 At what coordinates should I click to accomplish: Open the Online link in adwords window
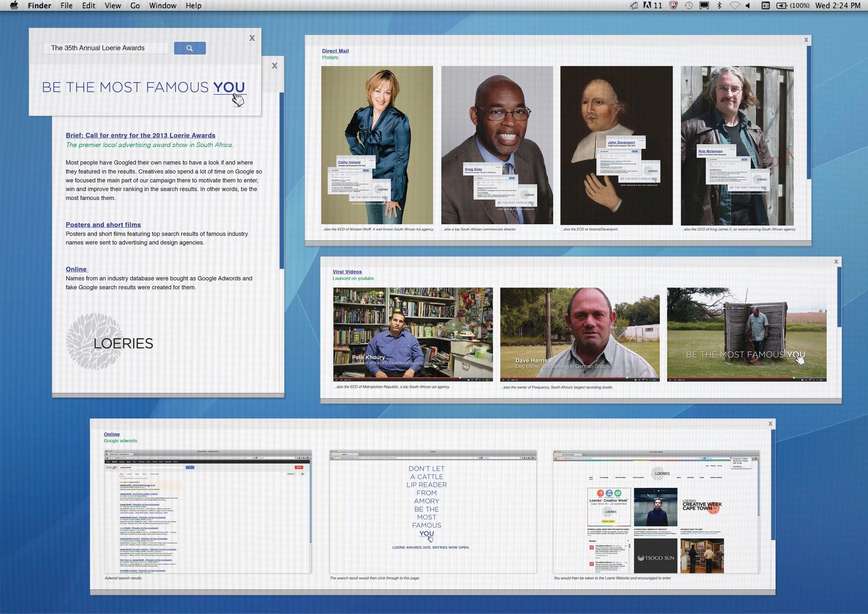click(112, 434)
